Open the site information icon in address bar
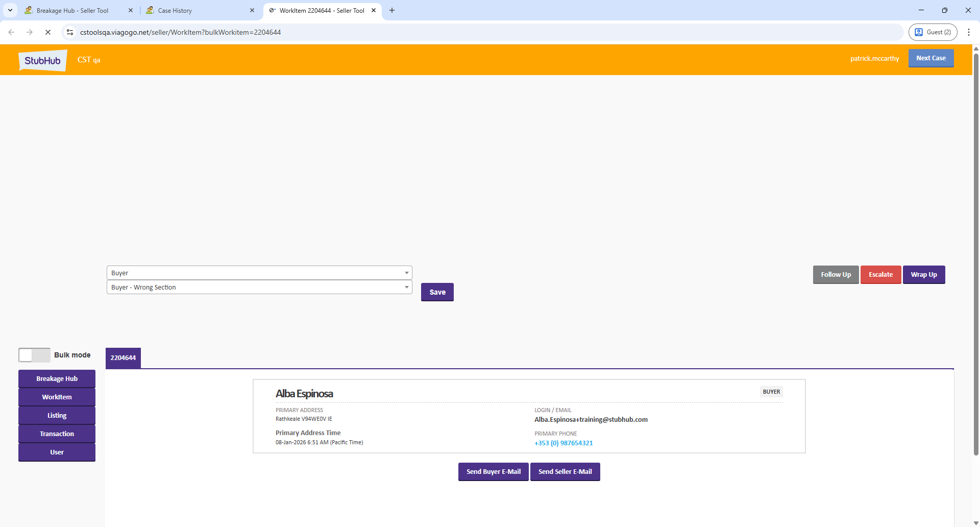The height and width of the screenshot is (527, 980). (70, 32)
